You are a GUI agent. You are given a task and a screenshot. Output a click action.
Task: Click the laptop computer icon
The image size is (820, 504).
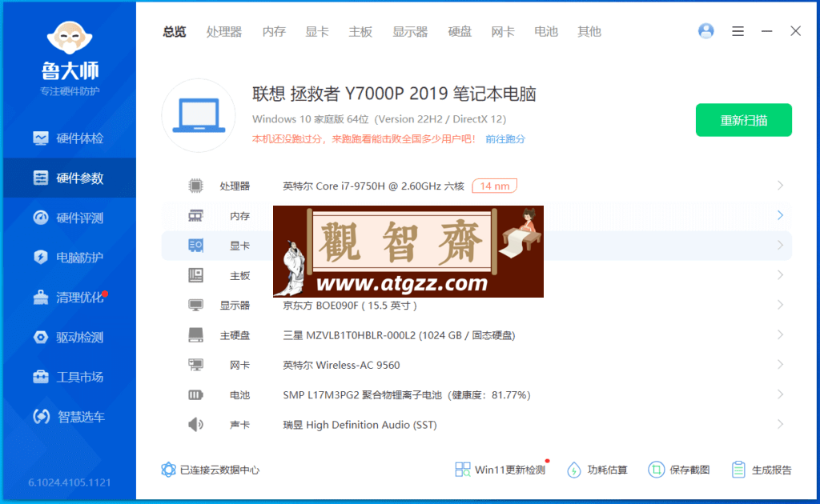pos(199,115)
